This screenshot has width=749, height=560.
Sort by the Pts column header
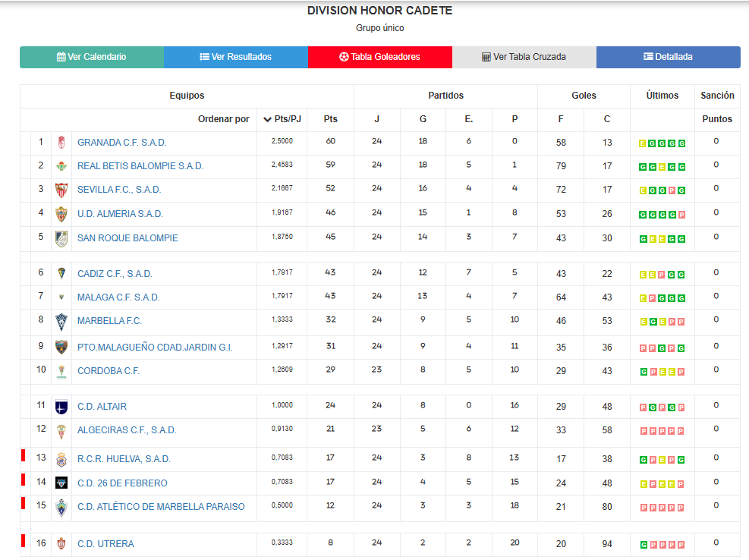coord(331,119)
